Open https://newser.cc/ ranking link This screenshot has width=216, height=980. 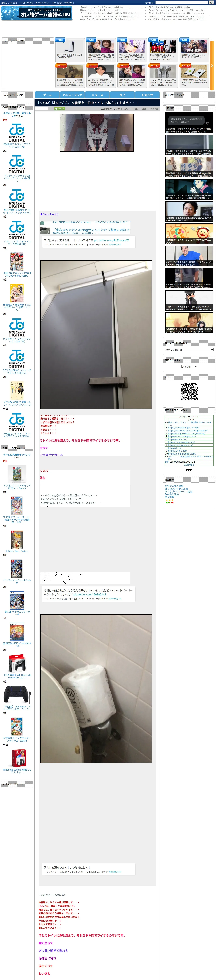(x=177, y=439)
